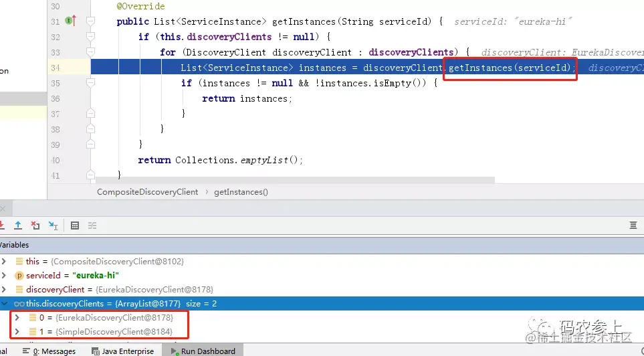Click the parameter 'p' icon beside serviceId
This screenshot has height=356, width=644.
point(19,276)
